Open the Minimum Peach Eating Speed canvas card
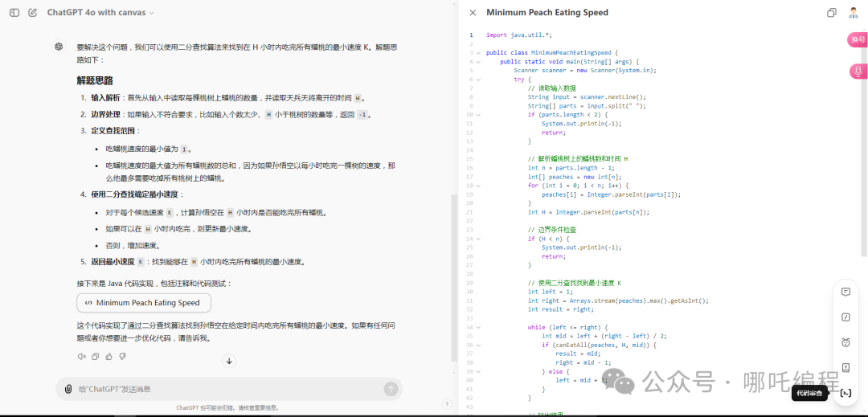This screenshot has height=417, width=868. (x=144, y=303)
